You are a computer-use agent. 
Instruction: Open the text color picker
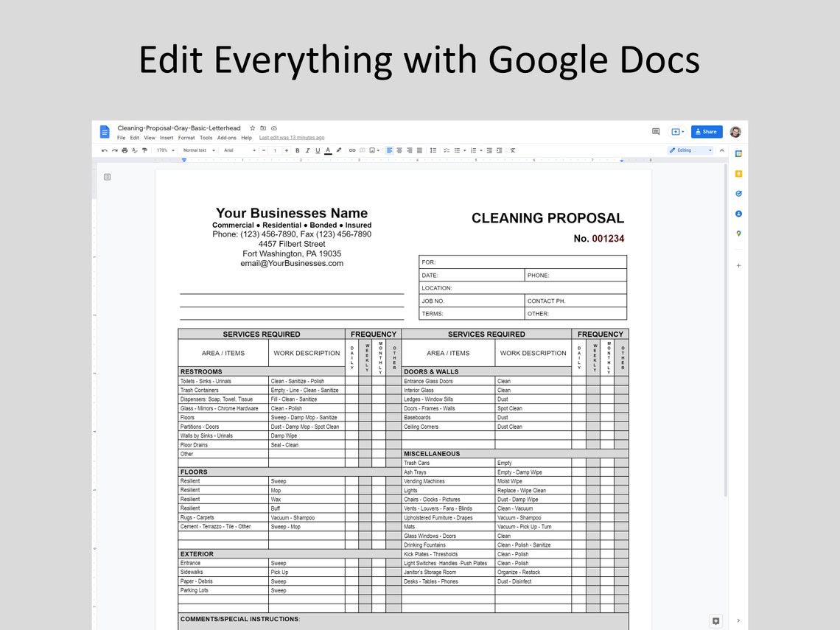pos(328,150)
